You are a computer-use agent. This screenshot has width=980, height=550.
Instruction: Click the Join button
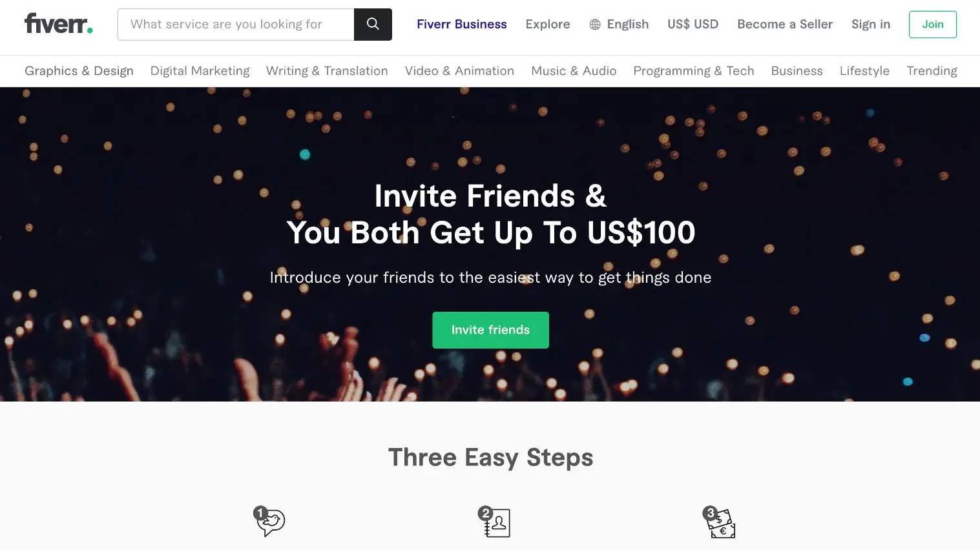pyautogui.click(x=932, y=24)
